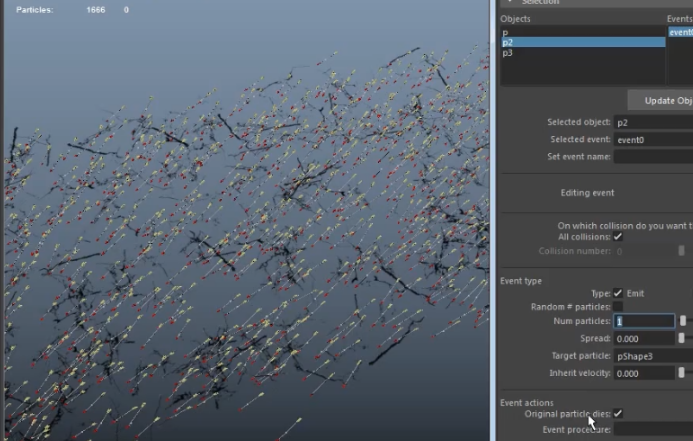693x441 pixels.
Task: Toggle Original particle dies checkbox
Action: tap(618, 414)
